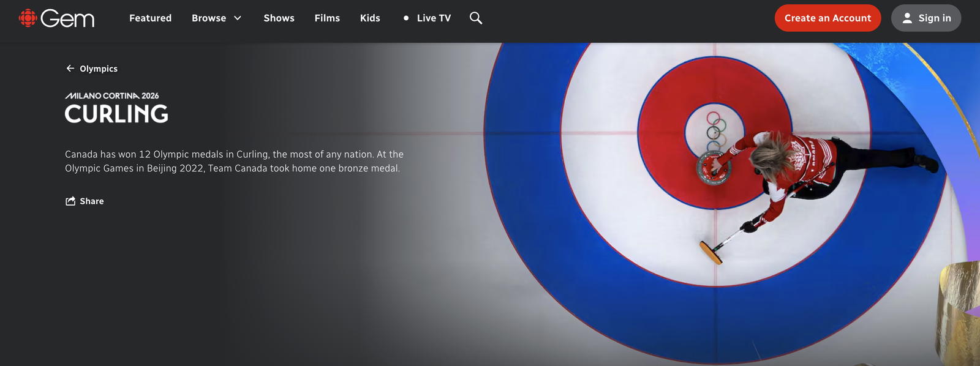Viewport: 980px width, 366px height.
Task: Click the user profile icon in Sign in
Action: (907, 18)
